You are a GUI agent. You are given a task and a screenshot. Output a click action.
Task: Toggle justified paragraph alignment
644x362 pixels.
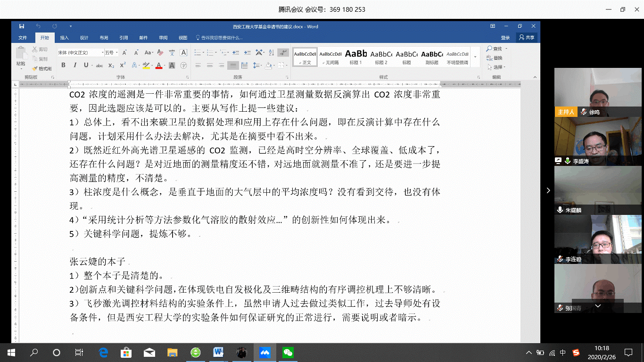click(x=232, y=66)
